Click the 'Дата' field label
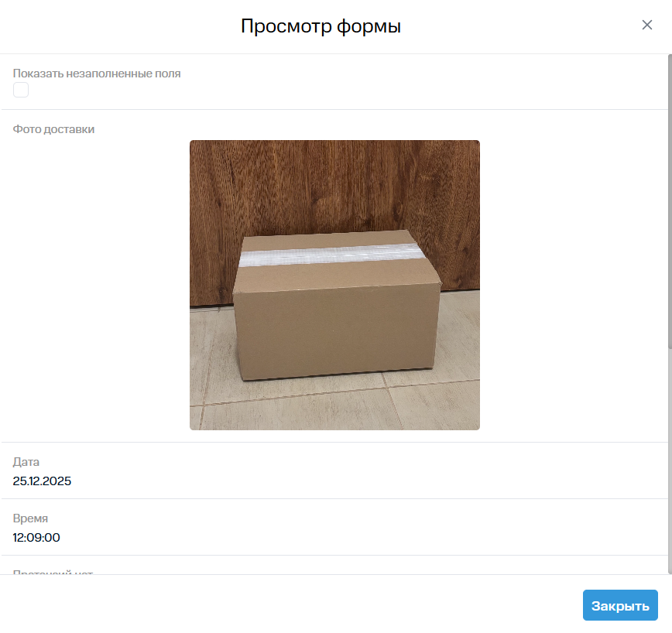This screenshot has height=633, width=672. pyautogui.click(x=26, y=462)
